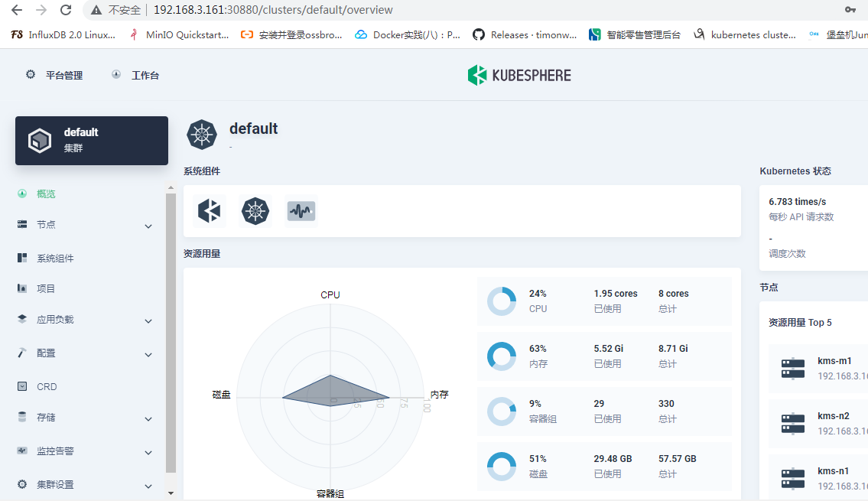Open 平台管理 platform management

(x=64, y=75)
